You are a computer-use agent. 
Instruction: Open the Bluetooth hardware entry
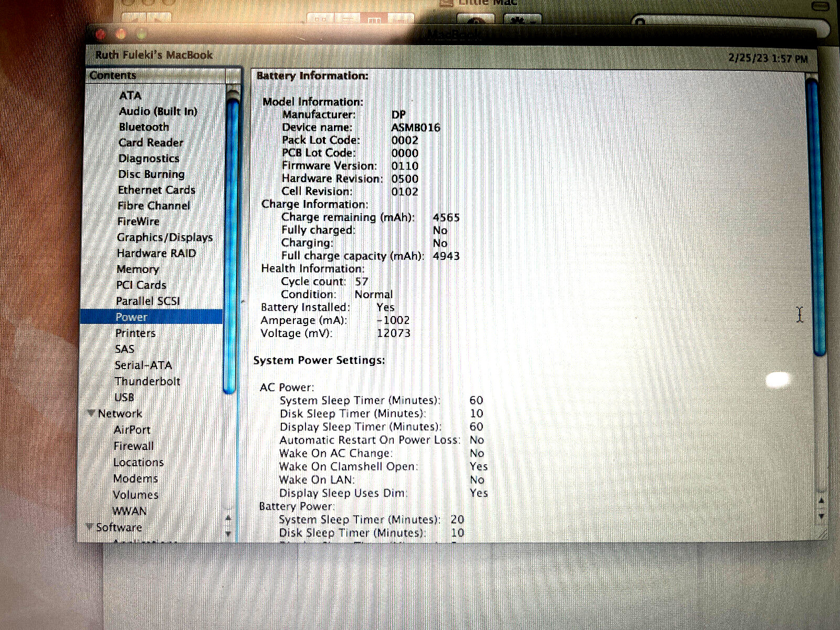(x=144, y=127)
